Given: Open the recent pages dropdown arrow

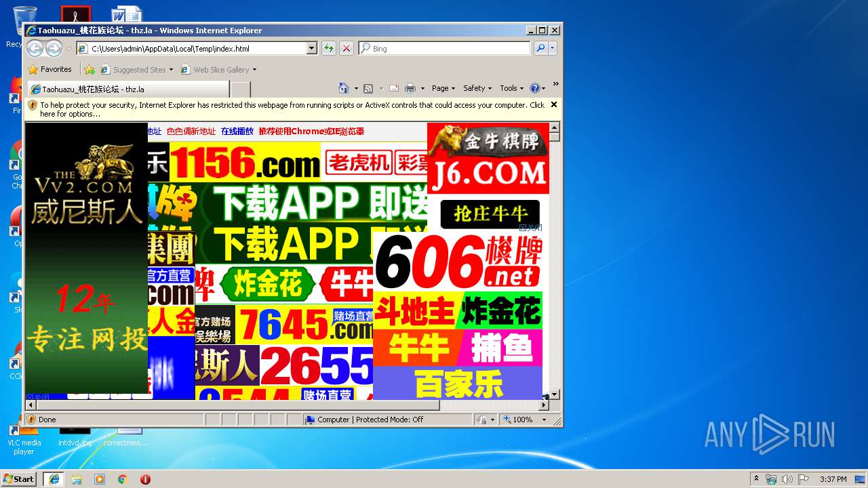Looking at the screenshot, I should click(68, 49).
